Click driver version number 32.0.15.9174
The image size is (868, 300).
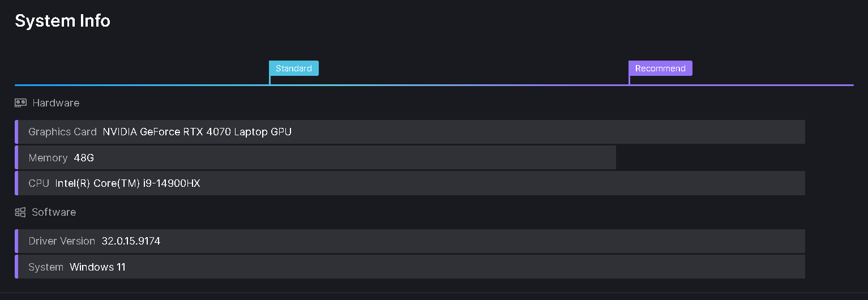[131, 241]
